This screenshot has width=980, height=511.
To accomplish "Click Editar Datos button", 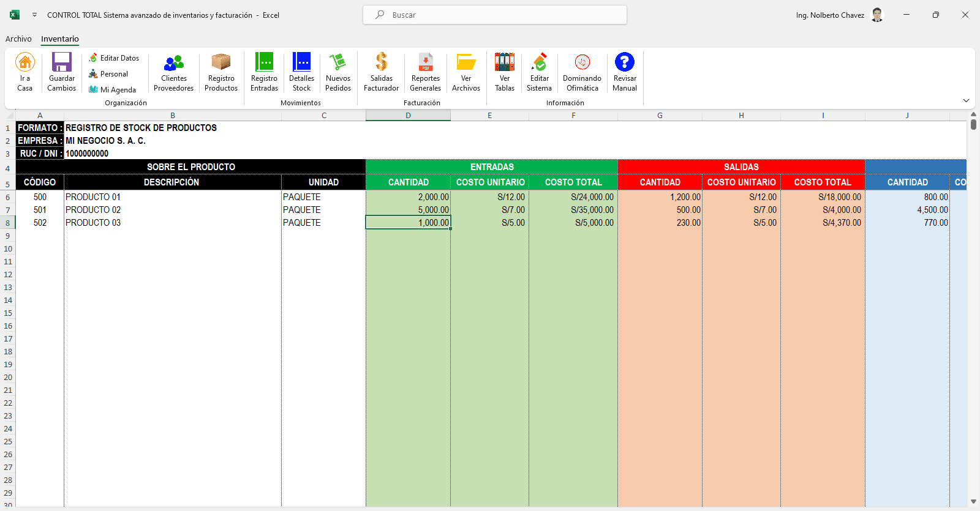I will pyautogui.click(x=114, y=58).
